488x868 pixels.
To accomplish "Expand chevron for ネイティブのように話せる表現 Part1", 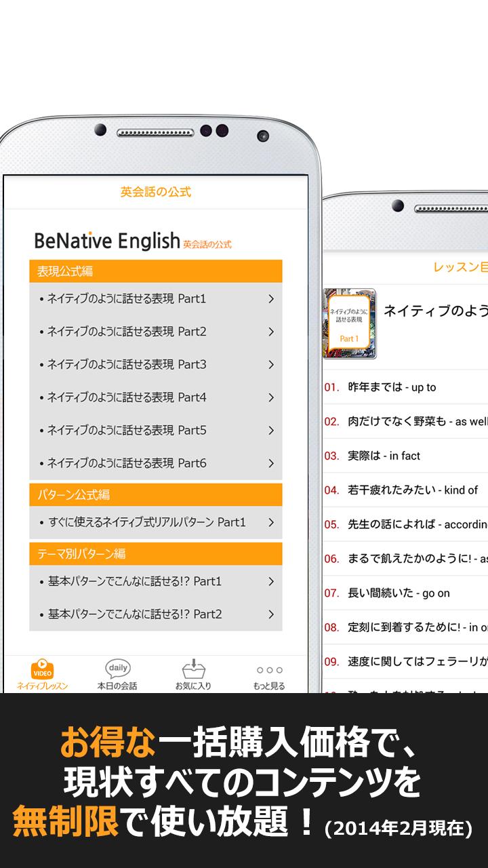I will tap(271, 298).
